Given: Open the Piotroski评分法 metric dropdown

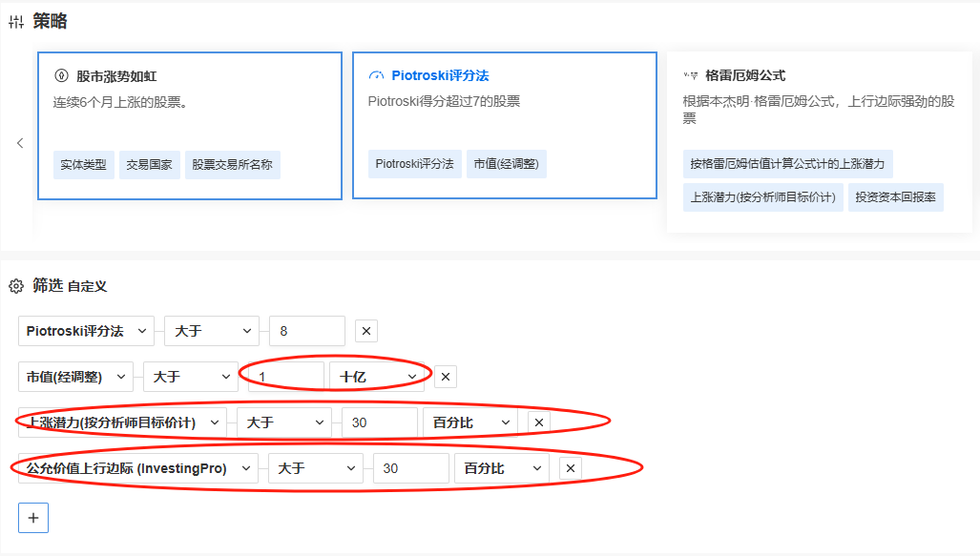Looking at the screenshot, I should pyautogui.click(x=86, y=331).
